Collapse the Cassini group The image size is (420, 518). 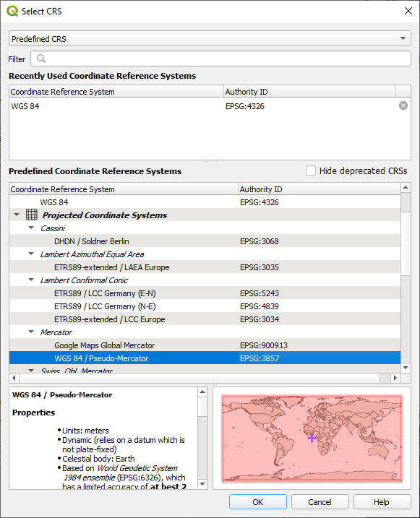click(x=31, y=228)
